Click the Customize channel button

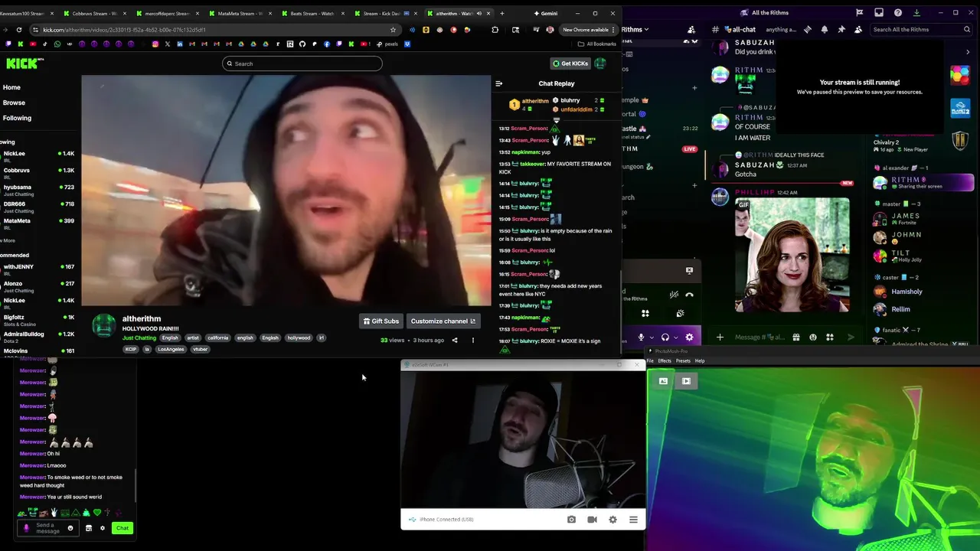click(x=443, y=321)
